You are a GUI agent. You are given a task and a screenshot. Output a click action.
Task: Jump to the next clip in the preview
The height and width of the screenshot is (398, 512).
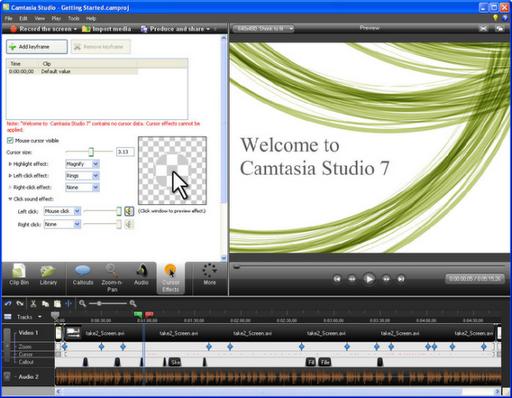(x=401, y=279)
